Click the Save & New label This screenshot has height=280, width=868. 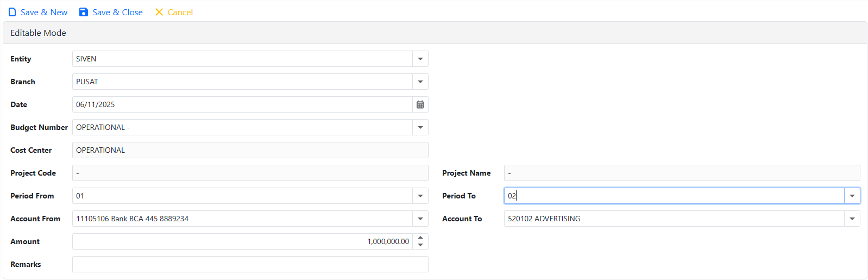click(44, 12)
